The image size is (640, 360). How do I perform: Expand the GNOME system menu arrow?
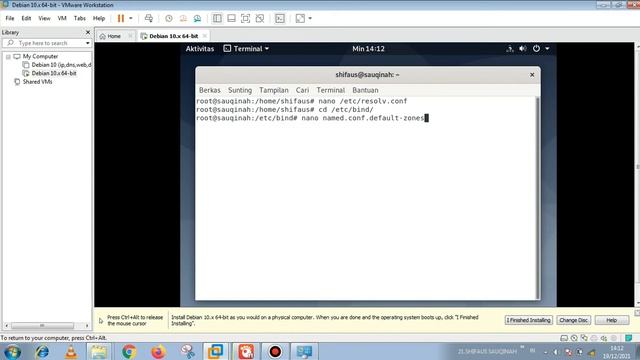[547, 49]
